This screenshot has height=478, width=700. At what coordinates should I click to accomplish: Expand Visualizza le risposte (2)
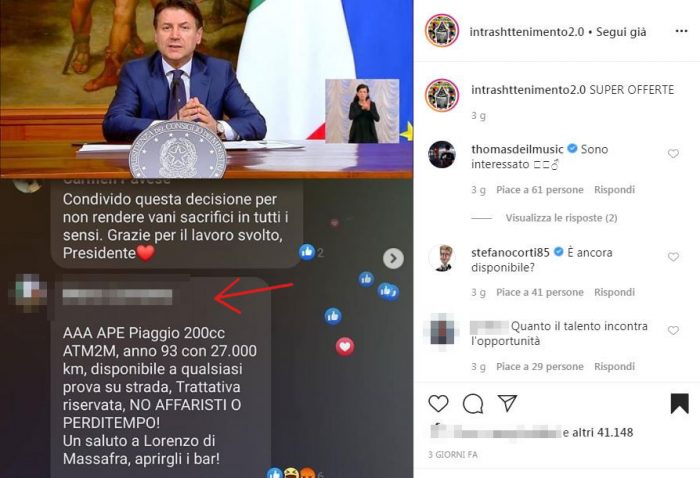point(561,218)
